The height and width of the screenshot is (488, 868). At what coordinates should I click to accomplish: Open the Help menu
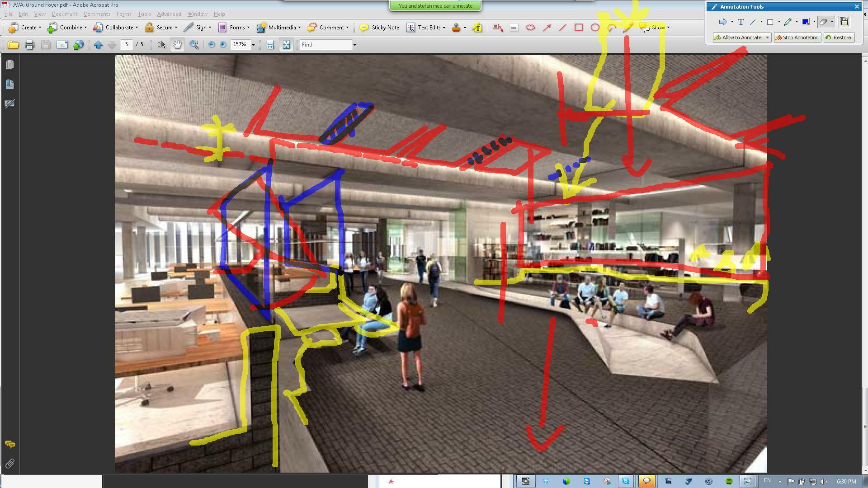click(x=219, y=14)
